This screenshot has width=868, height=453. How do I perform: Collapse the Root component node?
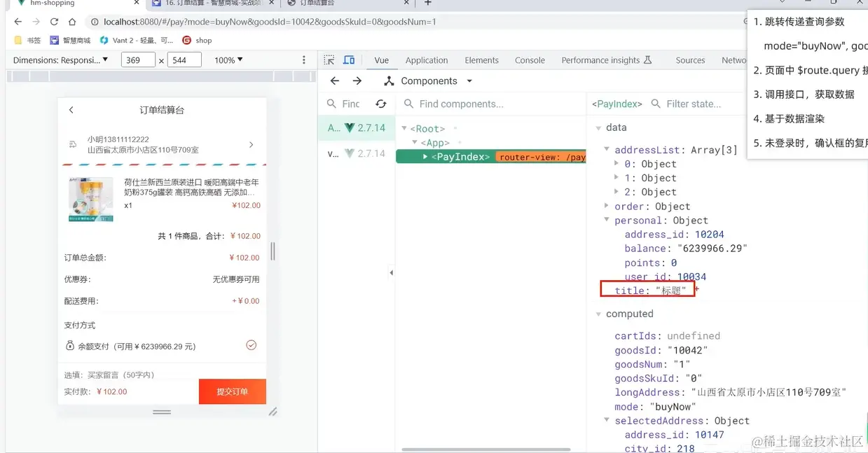coord(404,129)
